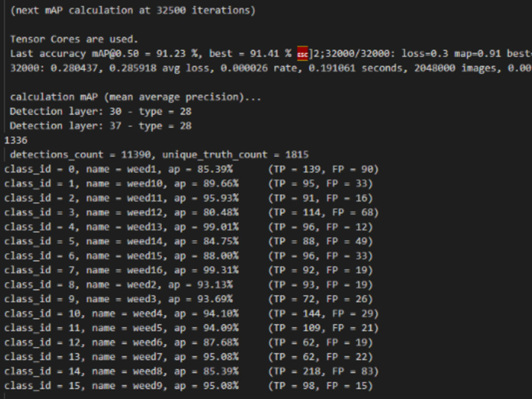The width and height of the screenshot is (532, 399).
Task: Click the weed5 ap = 94.09% row
Action: point(192,328)
